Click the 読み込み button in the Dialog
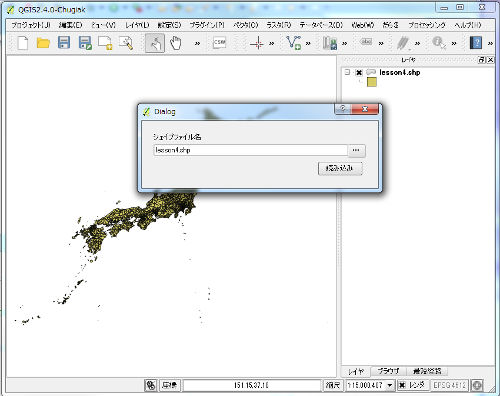This screenshot has height=396, width=500. coord(340,168)
